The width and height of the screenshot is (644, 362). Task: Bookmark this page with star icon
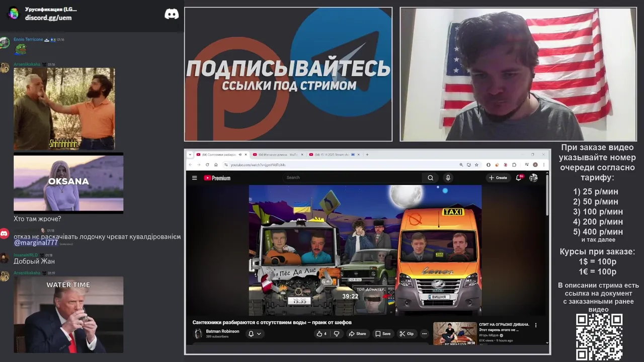(x=476, y=164)
